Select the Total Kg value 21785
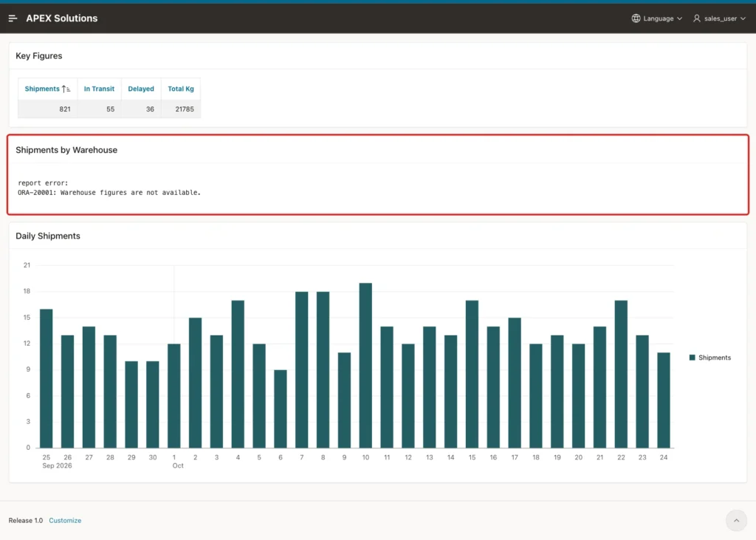The height and width of the screenshot is (540, 756). [x=185, y=109]
